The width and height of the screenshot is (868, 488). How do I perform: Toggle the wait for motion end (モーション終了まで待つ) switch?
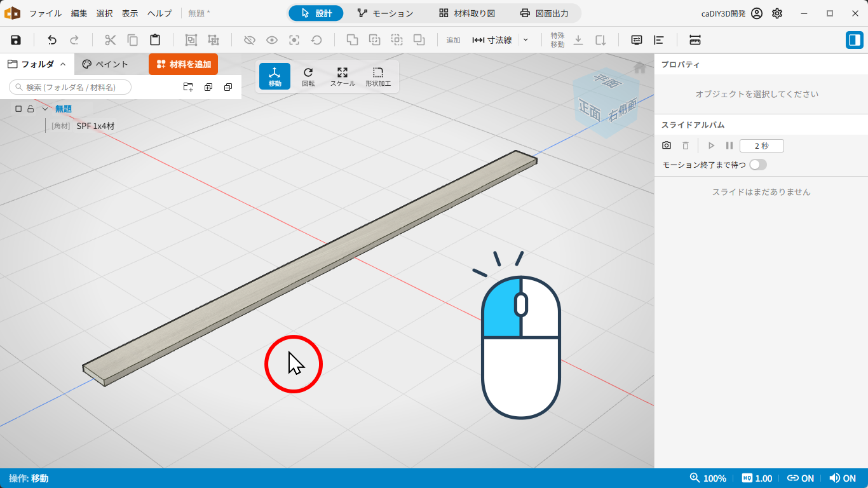(757, 165)
